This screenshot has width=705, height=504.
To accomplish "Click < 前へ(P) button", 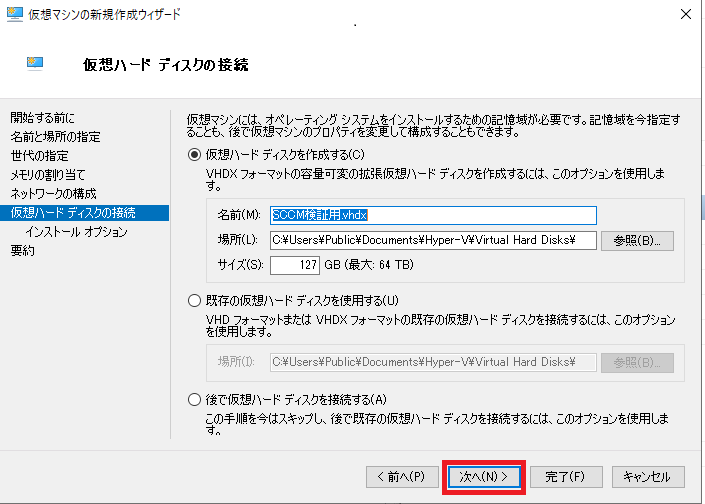I will pyautogui.click(x=402, y=477).
